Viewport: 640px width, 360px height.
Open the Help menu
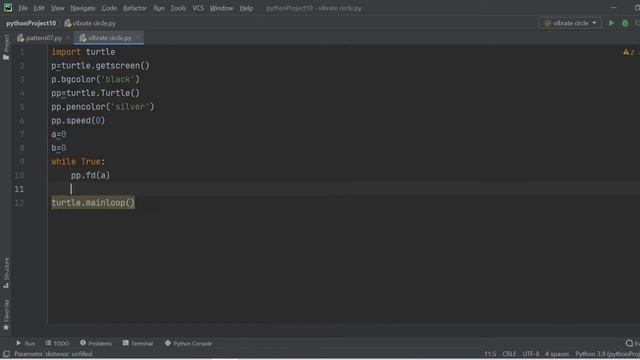(246, 8)
